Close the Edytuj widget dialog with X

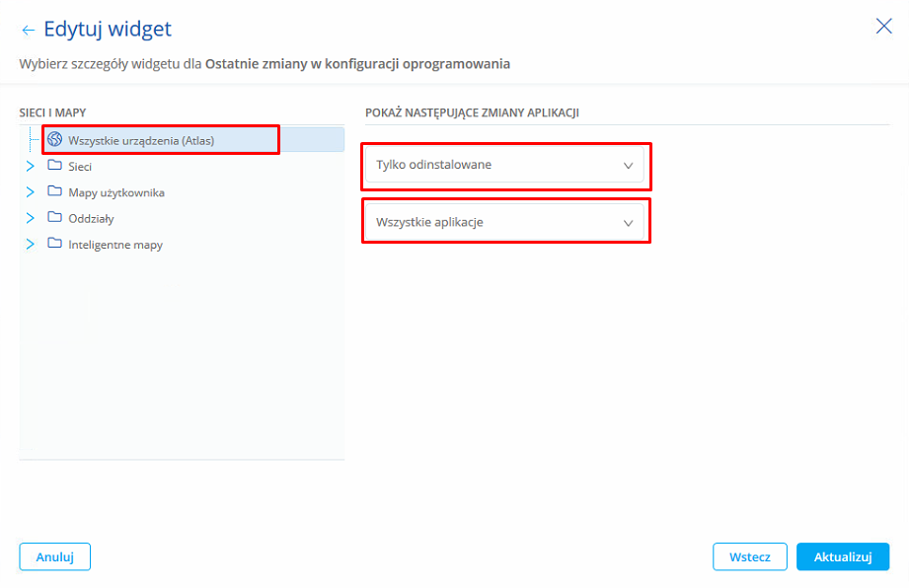click(x=883, y=27)
